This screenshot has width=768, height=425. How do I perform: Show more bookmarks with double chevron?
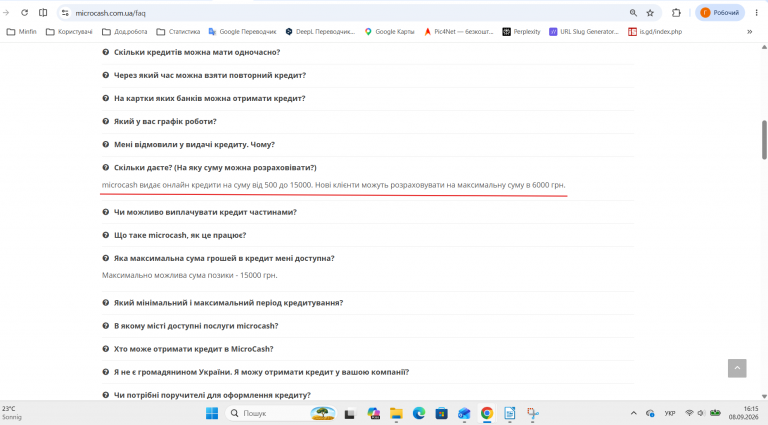(x=749, y=32)
